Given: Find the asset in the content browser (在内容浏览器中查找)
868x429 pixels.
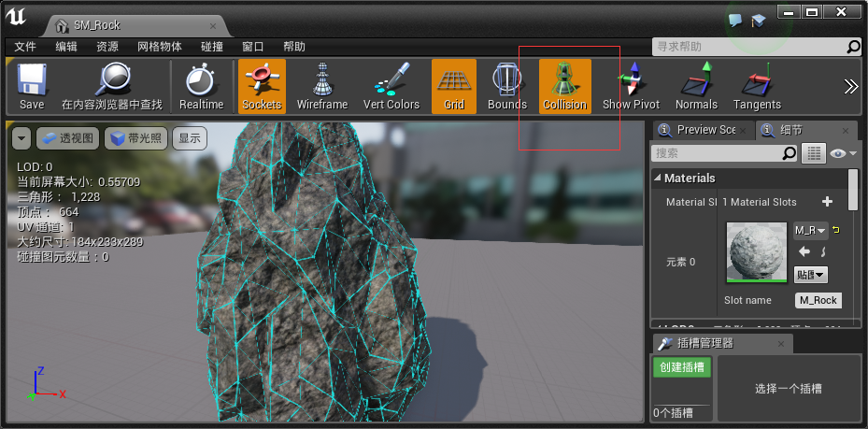Looking at the screenshot, I should tap(112, 87).
